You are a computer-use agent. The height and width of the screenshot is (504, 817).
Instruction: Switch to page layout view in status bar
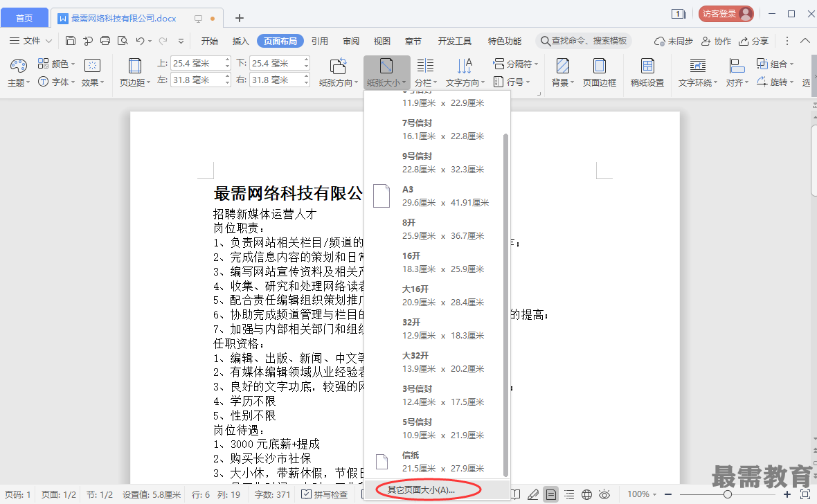tap(550, 494)
